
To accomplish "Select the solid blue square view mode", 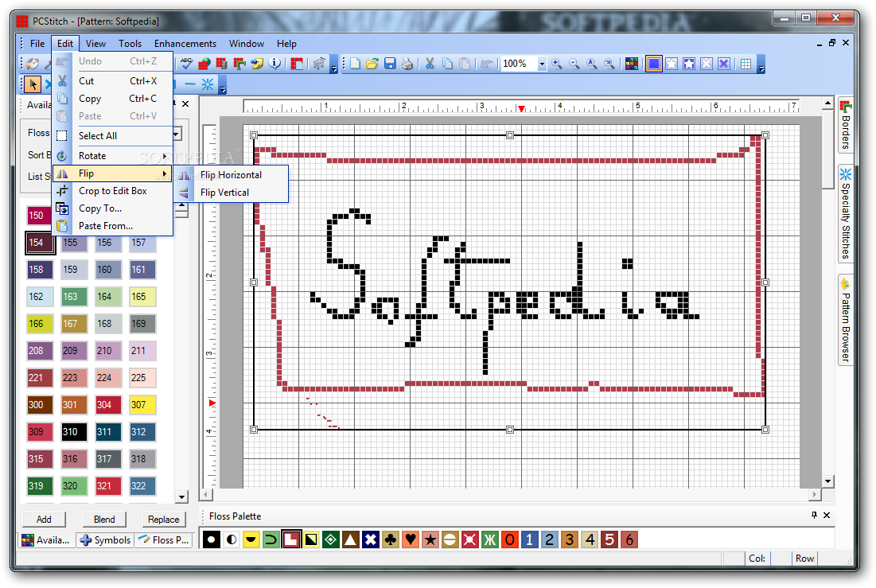I will click(x=654, y=64).
